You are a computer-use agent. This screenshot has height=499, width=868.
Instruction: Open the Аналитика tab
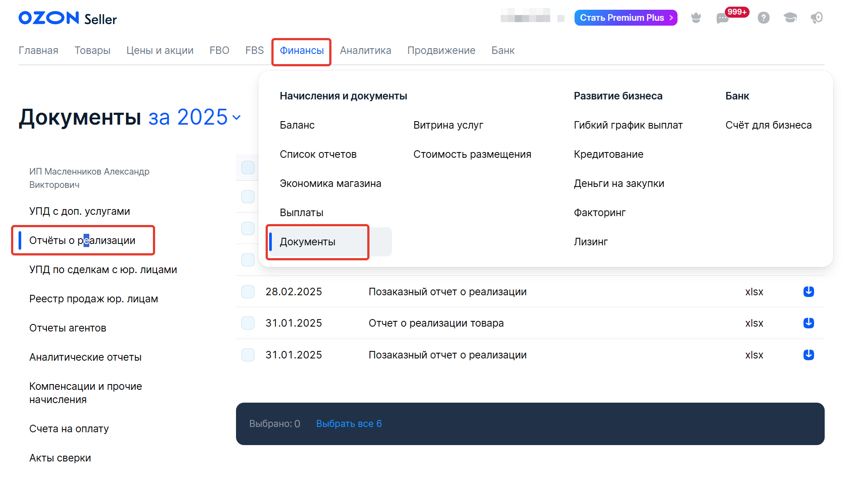coord(365,50)
